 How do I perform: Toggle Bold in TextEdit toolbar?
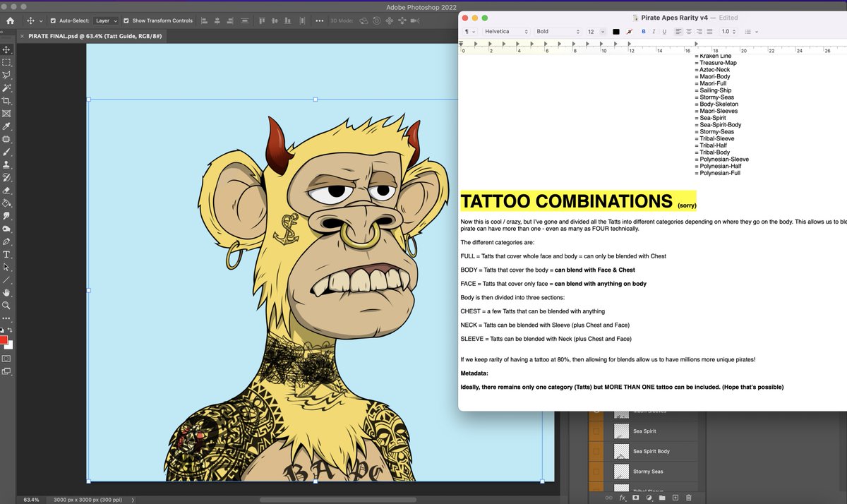[x=643, y=31]
